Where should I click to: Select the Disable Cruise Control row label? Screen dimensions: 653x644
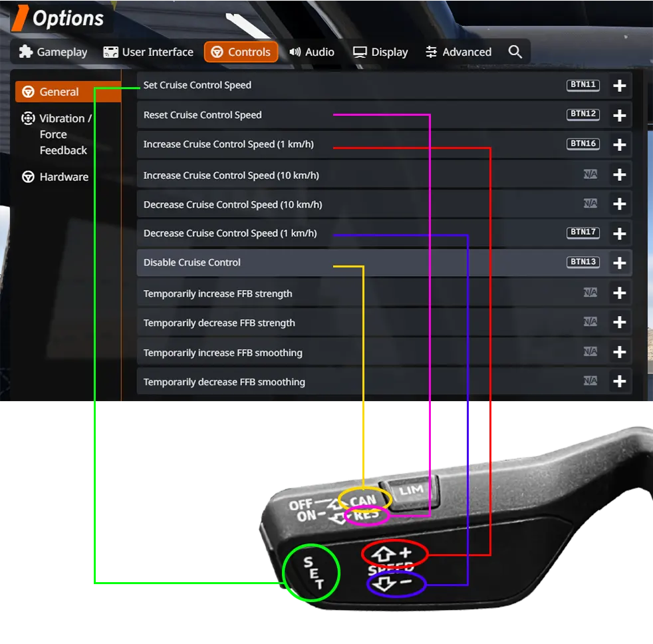coord(192,262)
